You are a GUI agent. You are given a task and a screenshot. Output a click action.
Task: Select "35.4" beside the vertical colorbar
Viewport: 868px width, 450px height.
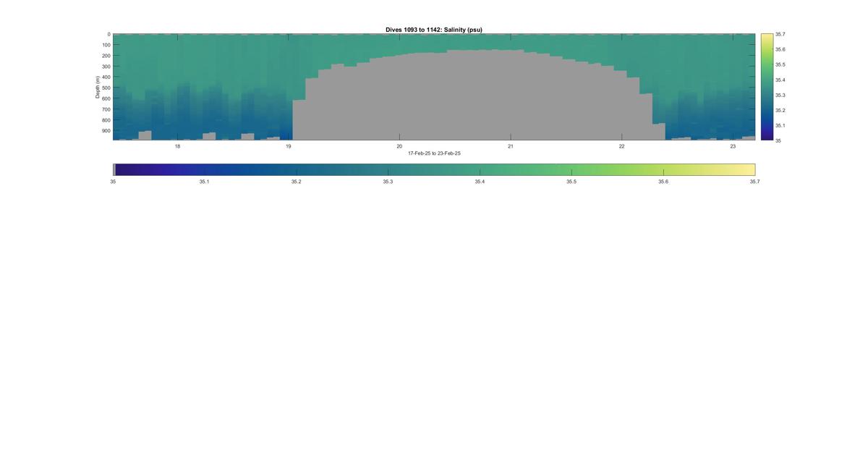point(780,80)
